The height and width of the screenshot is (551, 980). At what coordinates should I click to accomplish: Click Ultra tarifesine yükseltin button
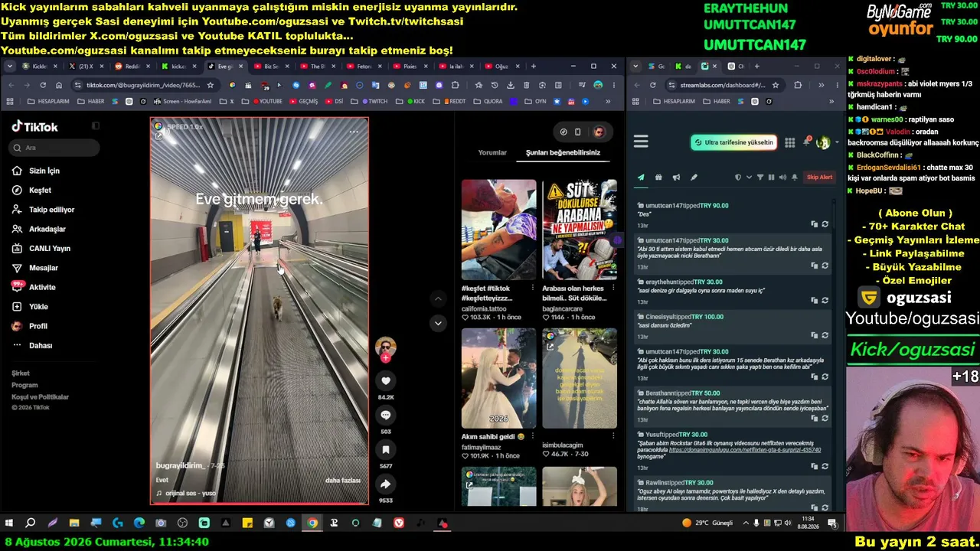pos(733,142)
